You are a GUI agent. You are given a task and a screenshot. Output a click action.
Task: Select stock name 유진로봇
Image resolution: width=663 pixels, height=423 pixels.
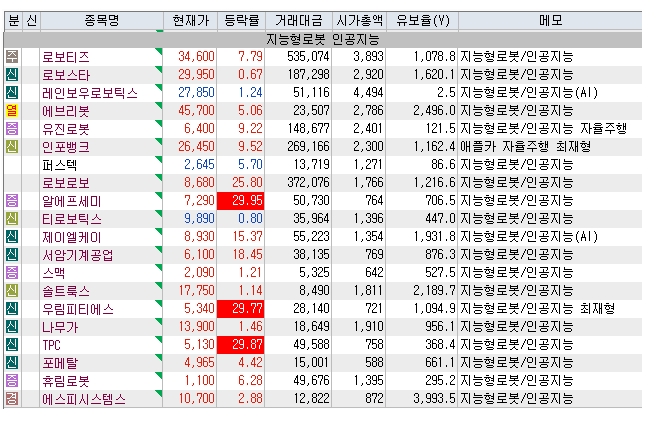(x=66, y=129)
